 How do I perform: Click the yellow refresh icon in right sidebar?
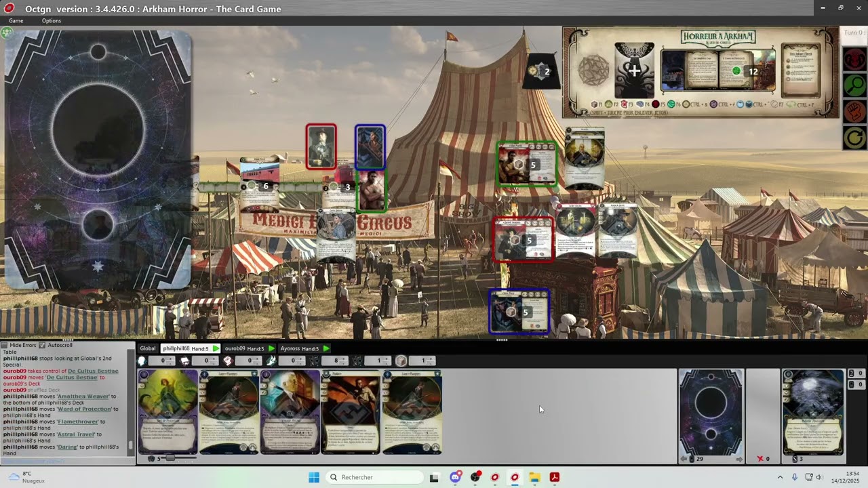point(854,138)
